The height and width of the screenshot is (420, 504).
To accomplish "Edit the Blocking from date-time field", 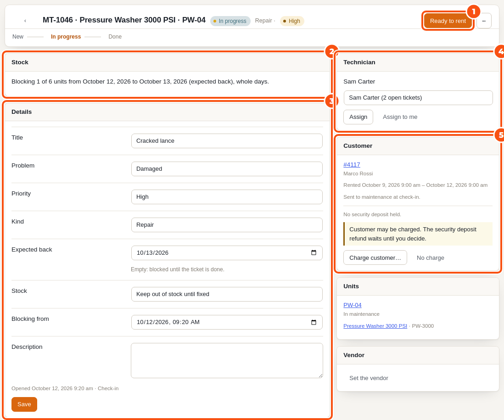I will coord(227,322).
